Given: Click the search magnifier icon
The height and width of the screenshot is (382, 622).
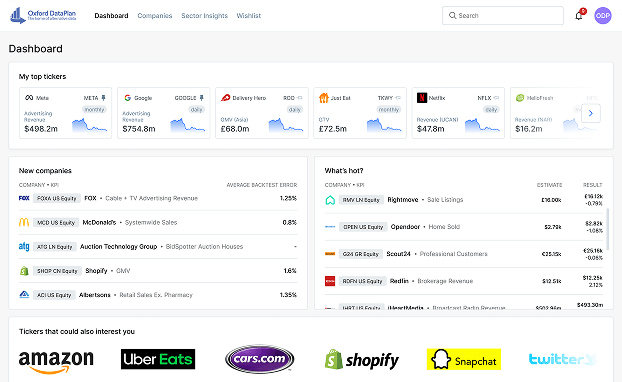Looking at the screenshot, I should [x=452, y=15].
